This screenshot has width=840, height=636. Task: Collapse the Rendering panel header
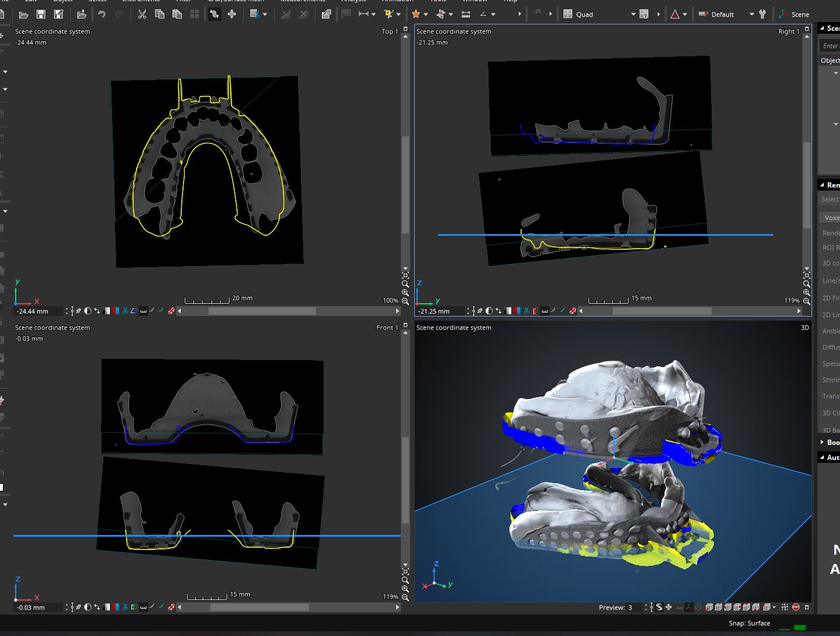click(829, 185)
